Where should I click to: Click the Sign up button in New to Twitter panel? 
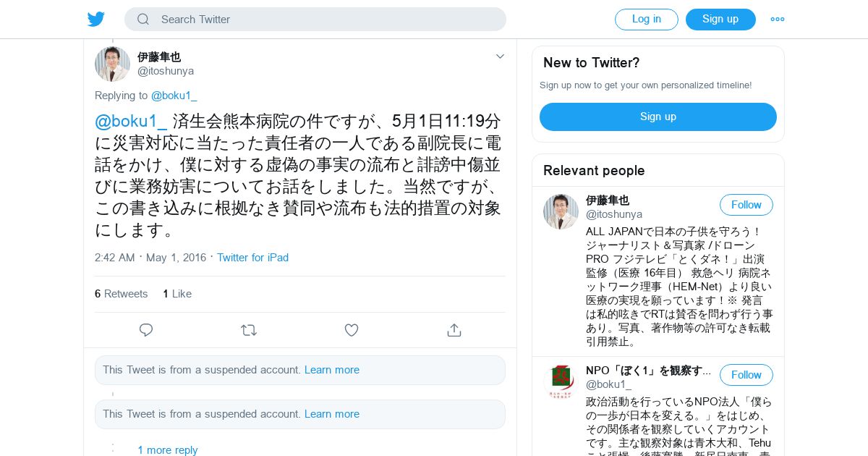coord(658,117)
